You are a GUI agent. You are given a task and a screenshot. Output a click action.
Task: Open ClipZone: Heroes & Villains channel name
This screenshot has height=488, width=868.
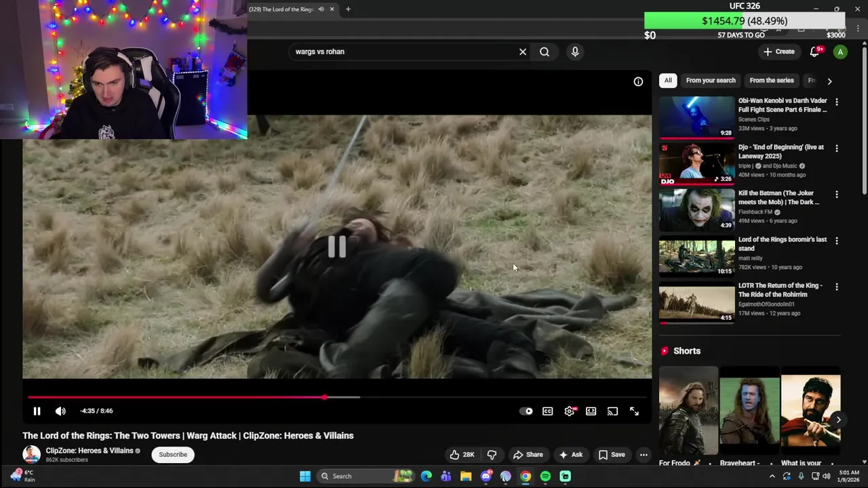tap(90, 451)
